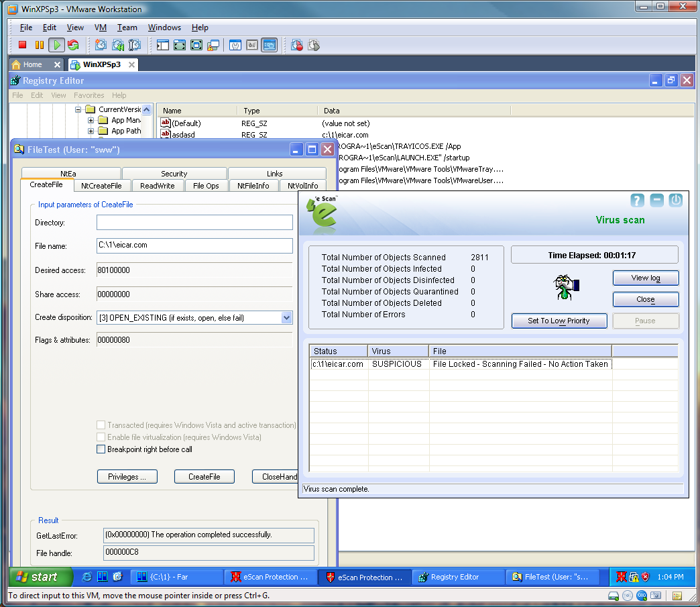Click the Reset VM toolbar icon

tap(73, 45)
